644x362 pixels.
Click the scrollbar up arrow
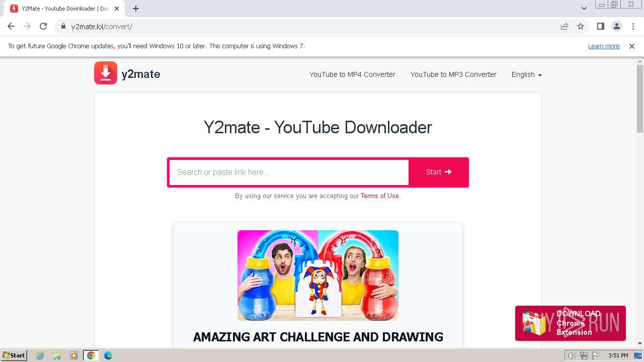(640, 61)
